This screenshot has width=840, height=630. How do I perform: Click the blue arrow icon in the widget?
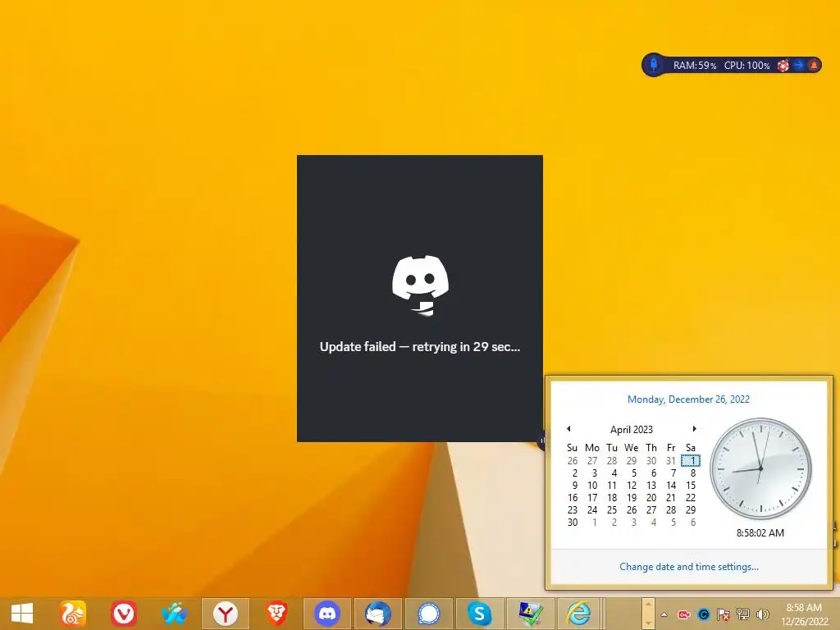[x=799, y=65]
